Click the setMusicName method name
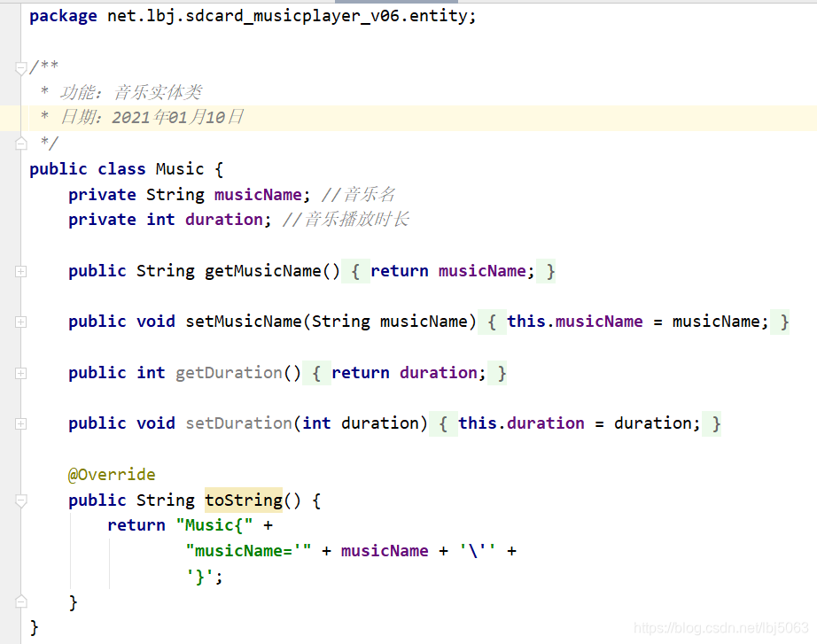This screenshot has width=817, height=644. [244, 322]
